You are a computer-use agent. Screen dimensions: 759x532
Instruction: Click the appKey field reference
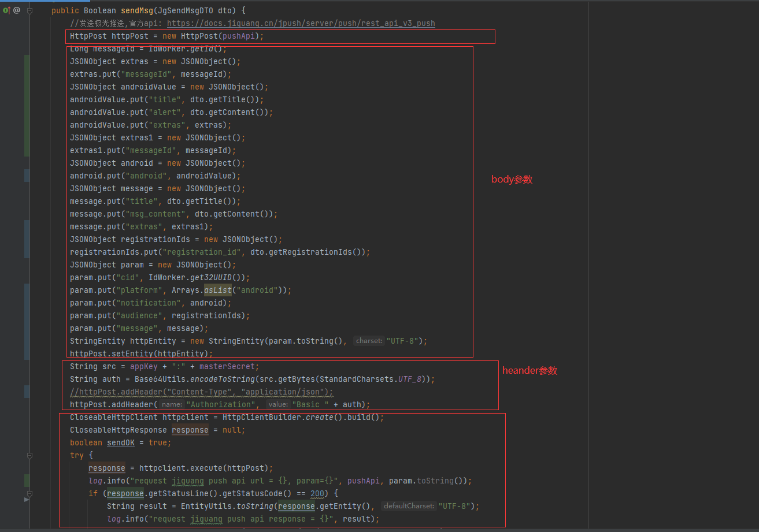144,366
